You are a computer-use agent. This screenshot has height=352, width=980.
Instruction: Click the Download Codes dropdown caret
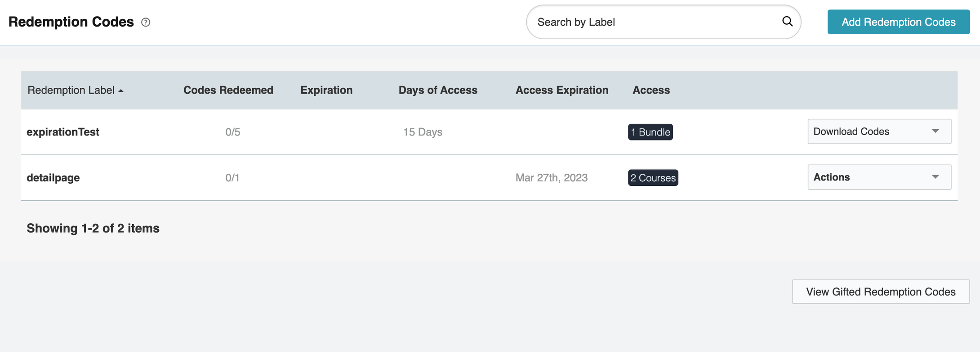tap(935, 131)
